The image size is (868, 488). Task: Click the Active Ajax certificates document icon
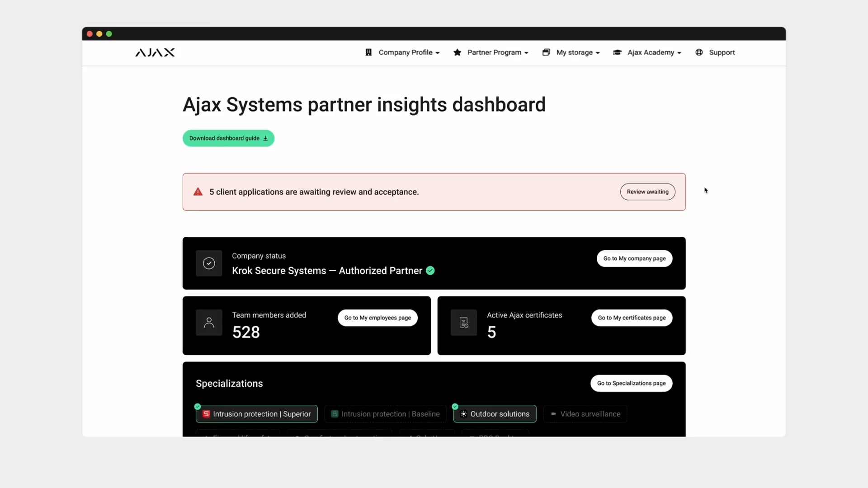tap(464, 322)
